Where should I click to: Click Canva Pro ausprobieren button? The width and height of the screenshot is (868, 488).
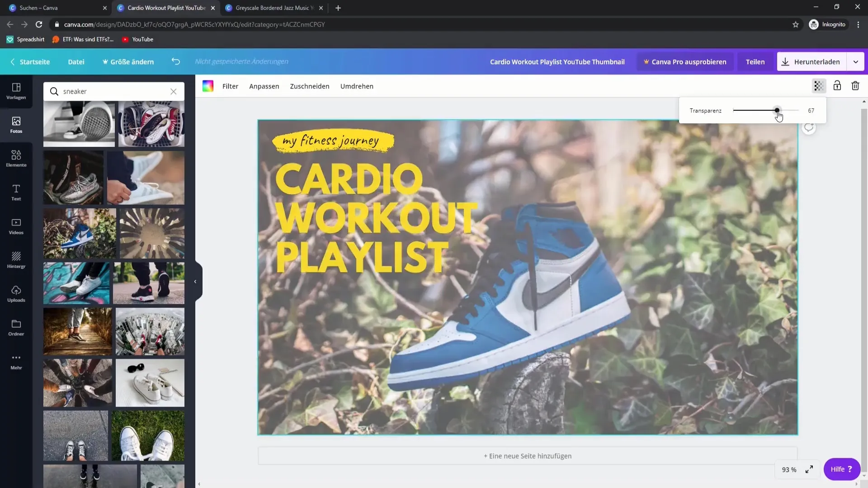684,61
